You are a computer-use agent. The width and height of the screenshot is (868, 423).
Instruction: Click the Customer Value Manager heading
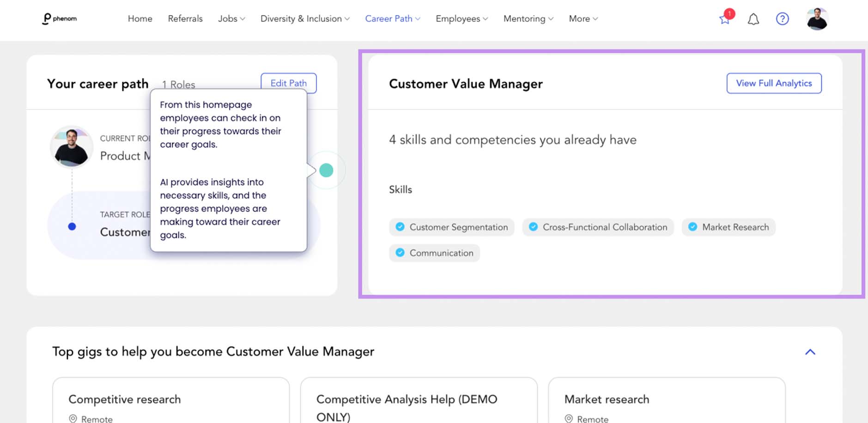[466, 84]
